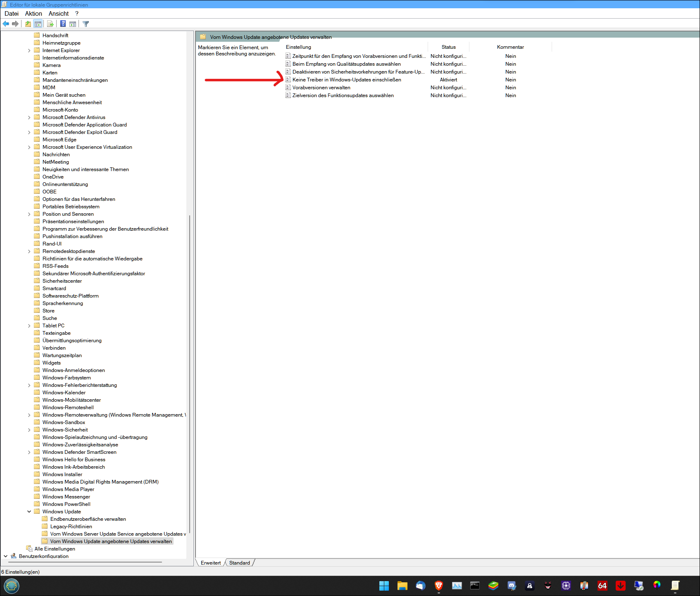Select 'Deaktivieren von Sicherheitsvorkehrungen für Feature-Up...' setting

pos(358,72)
